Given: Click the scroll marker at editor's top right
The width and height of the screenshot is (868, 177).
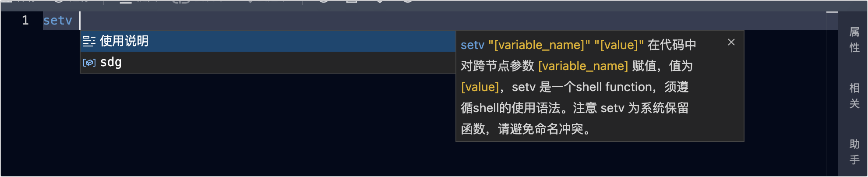Looking at the screenshot, I should tap(832, 13).
